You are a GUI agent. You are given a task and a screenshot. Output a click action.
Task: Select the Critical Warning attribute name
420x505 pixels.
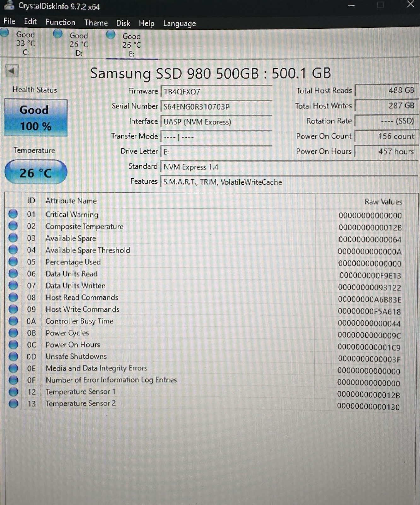coord(72,214)
